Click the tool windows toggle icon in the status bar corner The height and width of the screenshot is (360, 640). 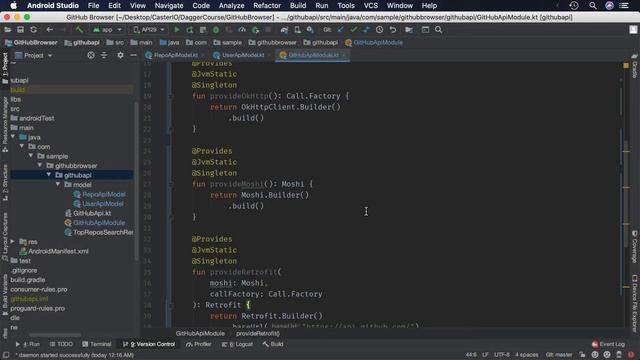(x=6, y=355)
